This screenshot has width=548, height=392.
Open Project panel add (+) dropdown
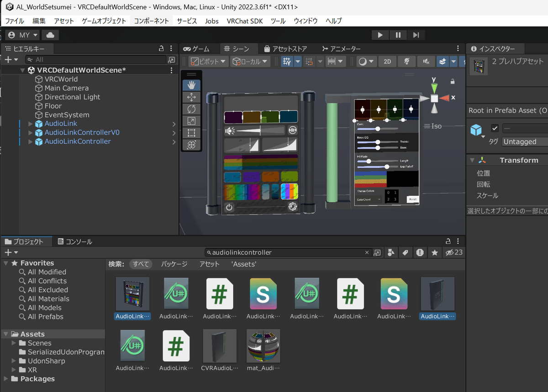[x=11, y=252]
